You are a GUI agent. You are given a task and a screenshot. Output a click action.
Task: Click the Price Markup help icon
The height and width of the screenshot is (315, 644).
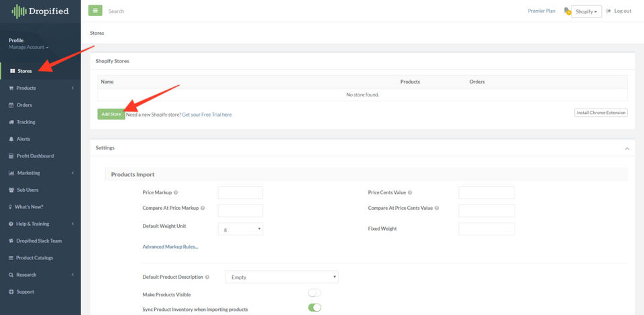click(176, 192)
